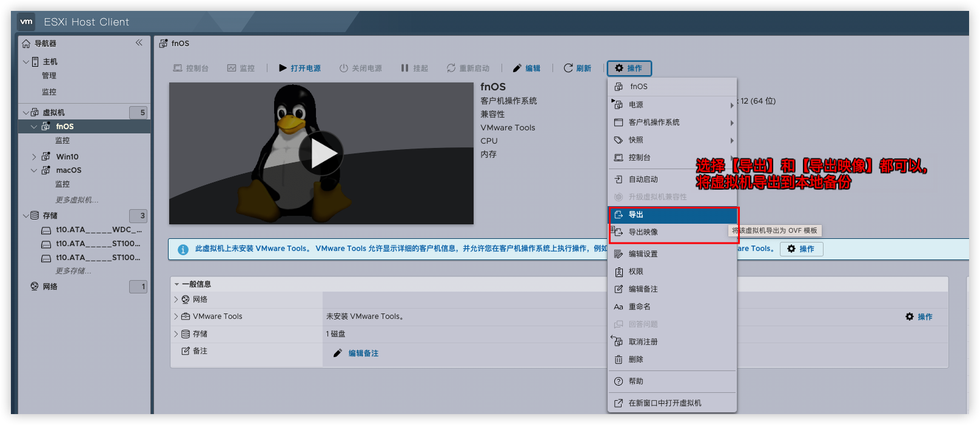Select 自动启动 menu entry
The height and width of the screenshot is (425, 980).
coord(673,179)
